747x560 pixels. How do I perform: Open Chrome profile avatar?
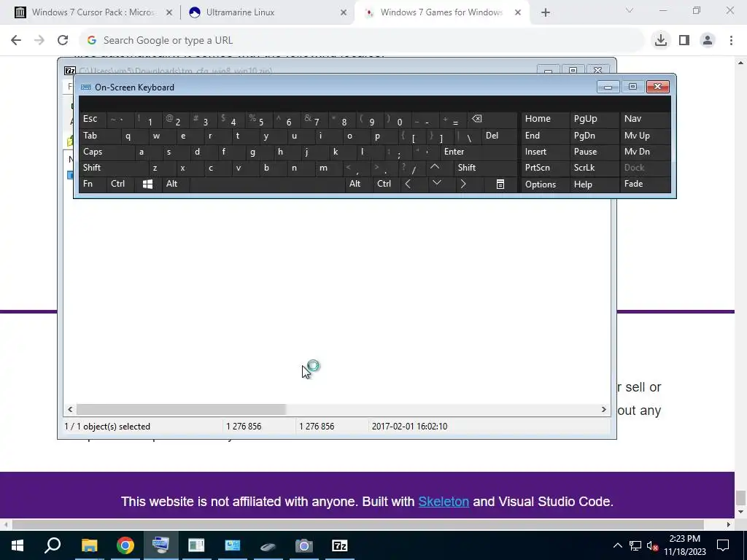click(x=708, y=40)
